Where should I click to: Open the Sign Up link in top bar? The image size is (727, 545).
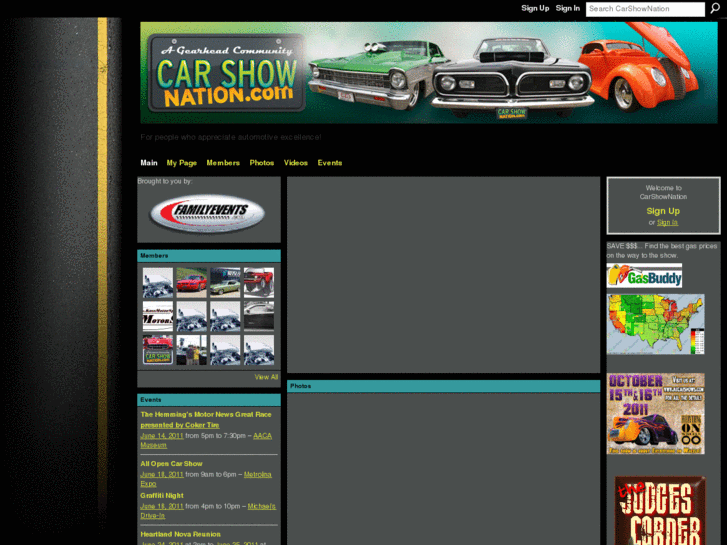click(x=535, y=8)
